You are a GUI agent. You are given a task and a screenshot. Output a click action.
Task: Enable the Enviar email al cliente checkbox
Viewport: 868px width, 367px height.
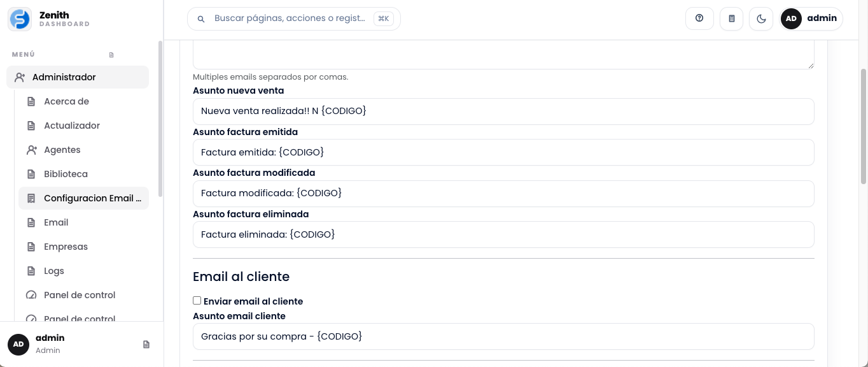tap(197, 301)
